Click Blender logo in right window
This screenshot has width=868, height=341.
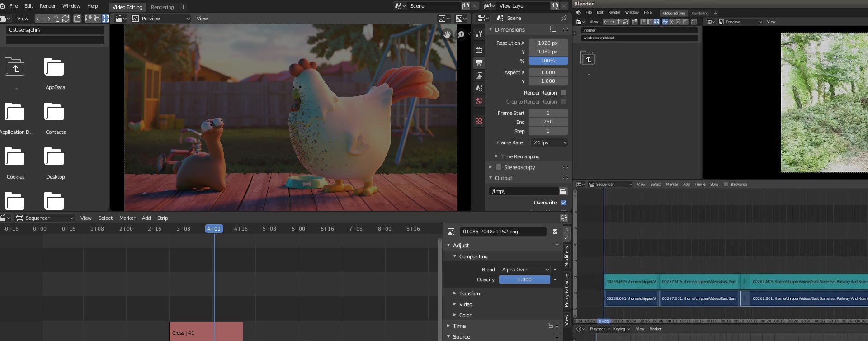[578, 13]
